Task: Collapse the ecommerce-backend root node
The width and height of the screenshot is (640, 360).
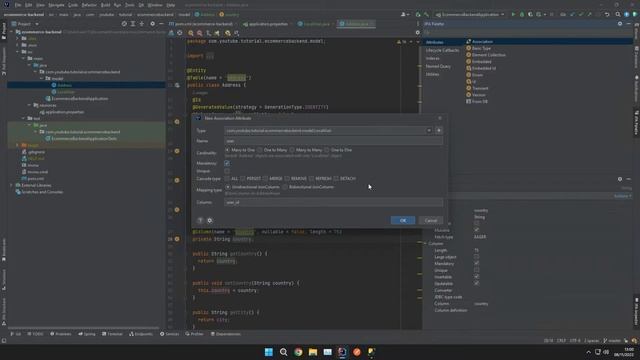Action: pyautogui.click(x=12, y=32)
